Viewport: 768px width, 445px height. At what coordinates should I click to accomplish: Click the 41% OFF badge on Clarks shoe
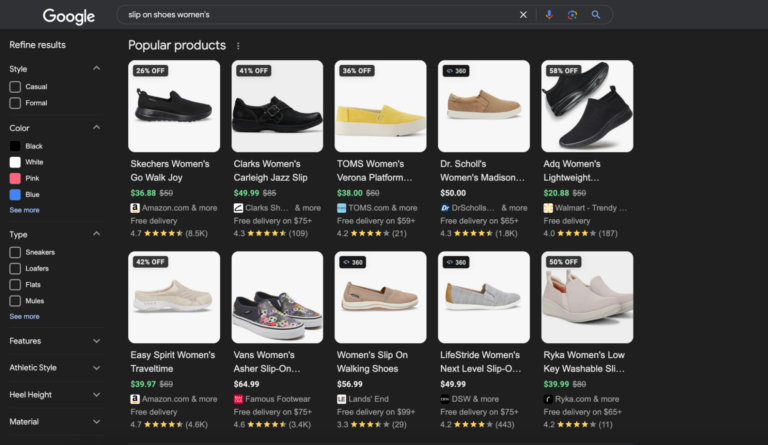[x=254, y=71]
